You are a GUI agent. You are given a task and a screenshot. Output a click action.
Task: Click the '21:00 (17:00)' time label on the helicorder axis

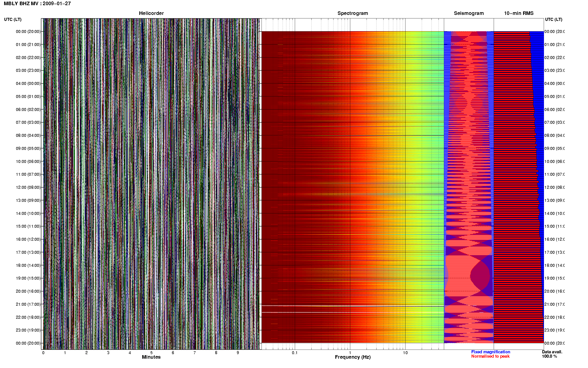(x=28, y=304)
